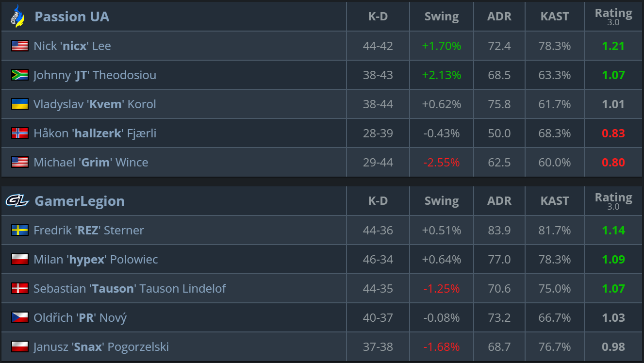The width and height of the screenshot is (644, 363).
Task: Click the Sweden flag beside REZ
Action: (20, 230)
